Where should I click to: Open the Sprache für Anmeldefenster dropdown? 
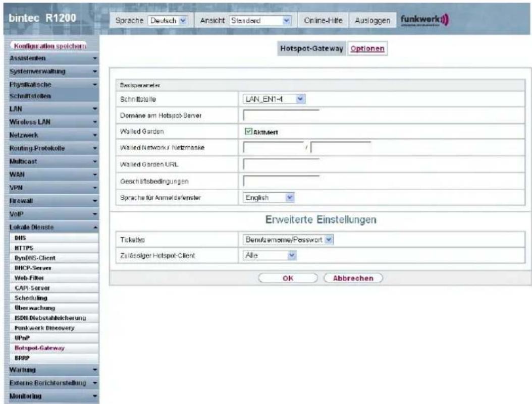pyautogui.click(x=269, y=198)
